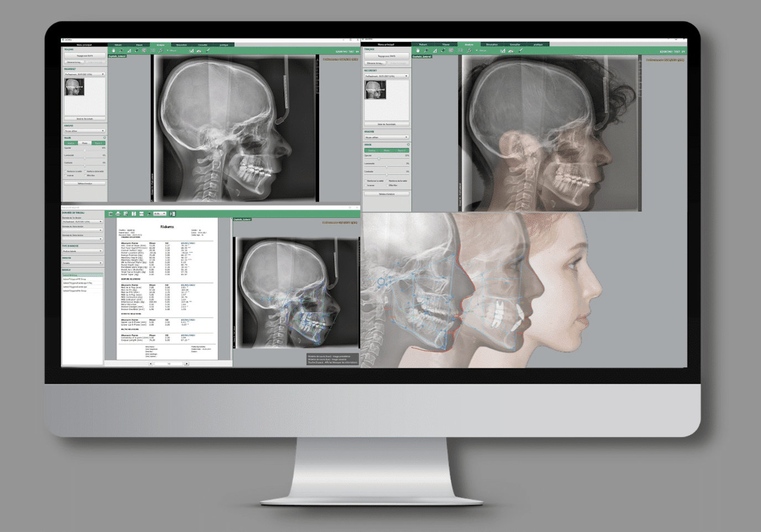Adjust the Luminosité slider in left window
Image resolution: width=761 pixels, height=532 pixels.
tap(85, 158)
